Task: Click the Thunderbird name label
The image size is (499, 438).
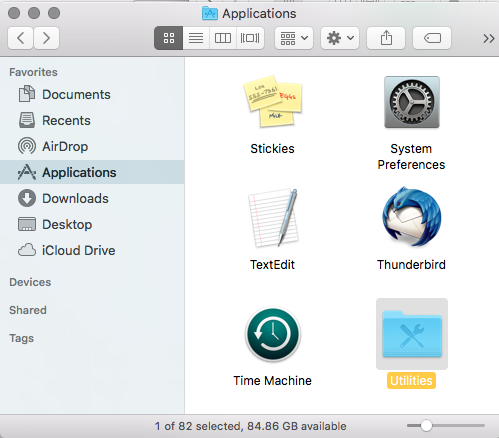Action: (411, 265)
